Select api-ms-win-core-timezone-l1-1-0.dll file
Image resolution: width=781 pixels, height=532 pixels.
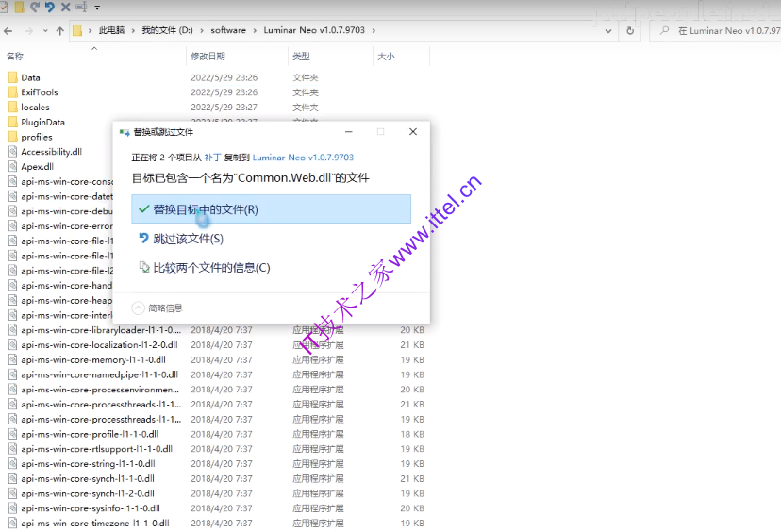click(x=95, y=524)
